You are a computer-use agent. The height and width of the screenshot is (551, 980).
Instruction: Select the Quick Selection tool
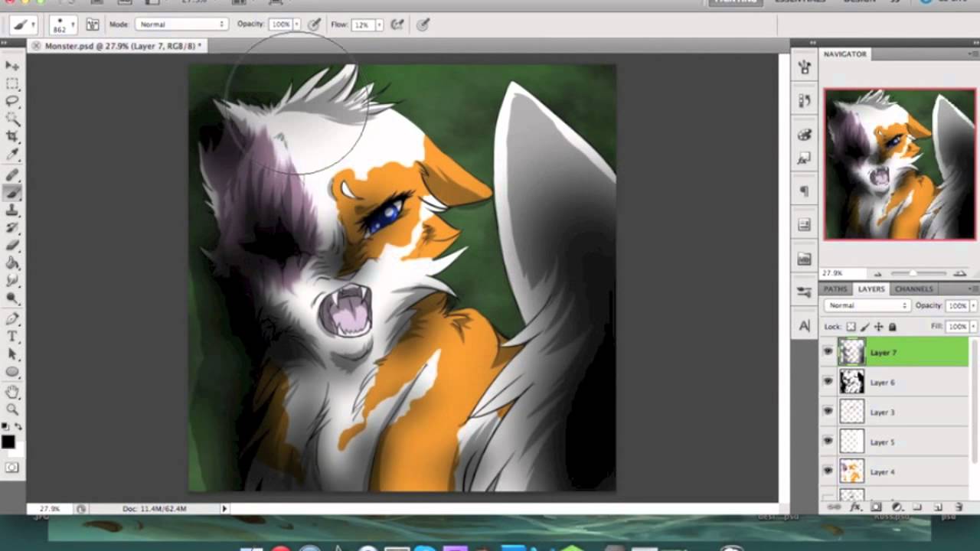[x=12, y=119]
